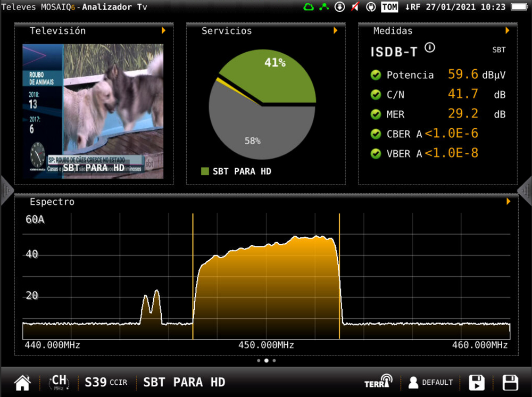Select channel S39 CCIR button

(106, 383)
